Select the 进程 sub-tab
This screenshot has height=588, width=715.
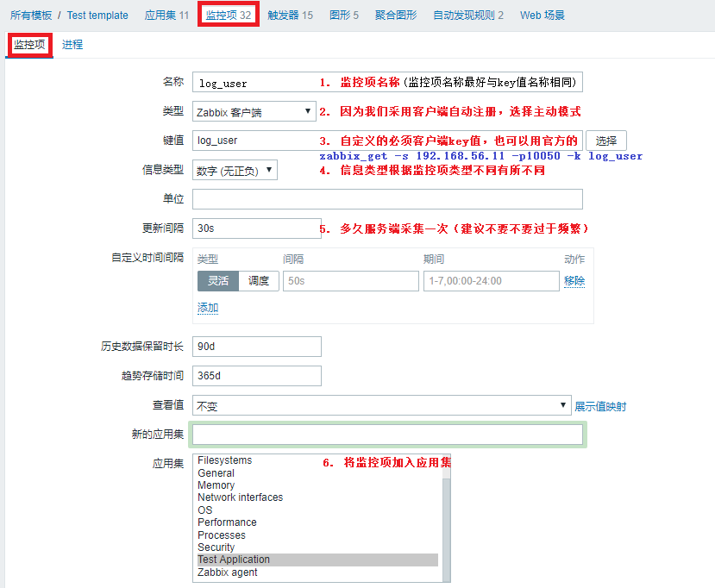(72, 45)
